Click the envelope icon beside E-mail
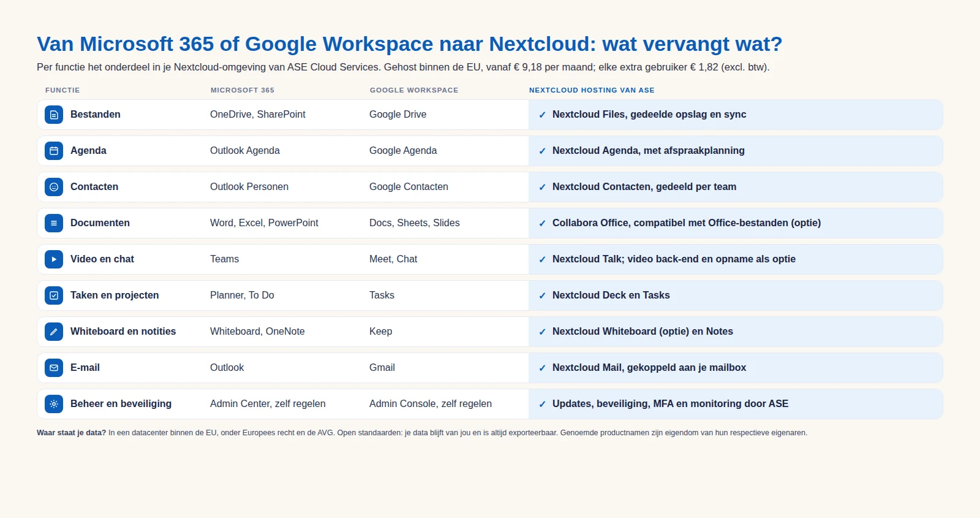980x518 pixels. click(x=54, y=368)
